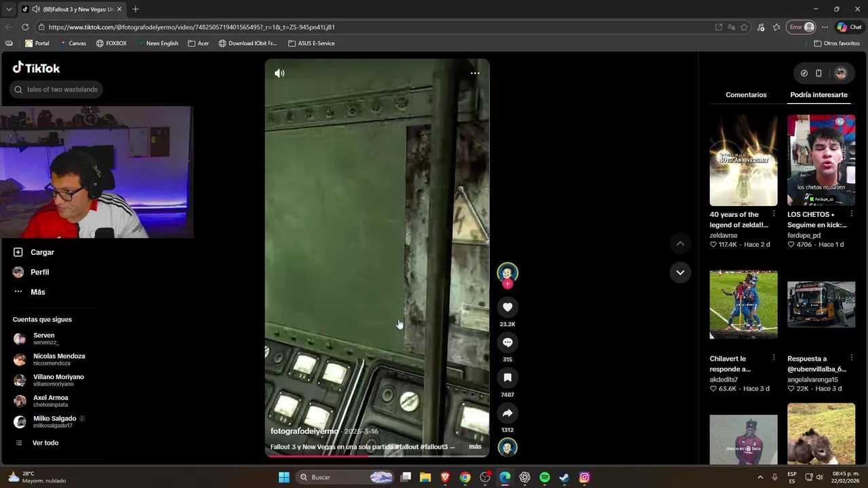Open the News English bookmark
868x488 pixels.
click(x=157, y=43)
